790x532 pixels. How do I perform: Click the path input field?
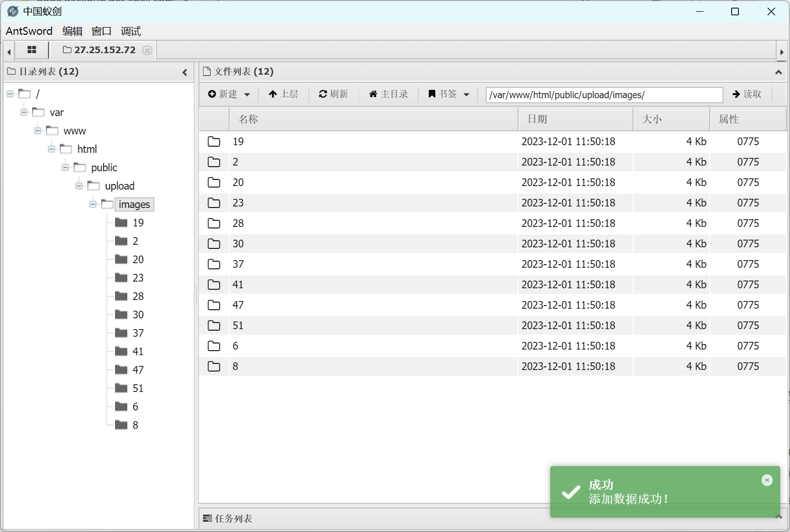[x=604, y=95]
